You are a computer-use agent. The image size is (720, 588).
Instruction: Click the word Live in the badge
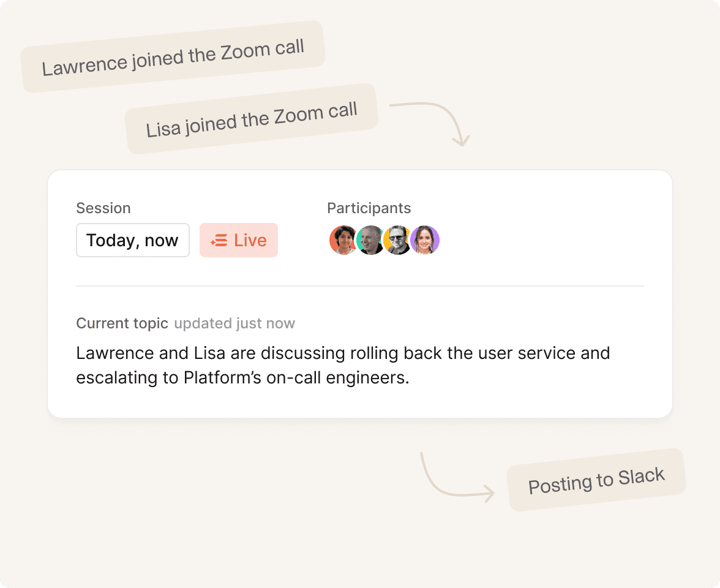[250, 240]
